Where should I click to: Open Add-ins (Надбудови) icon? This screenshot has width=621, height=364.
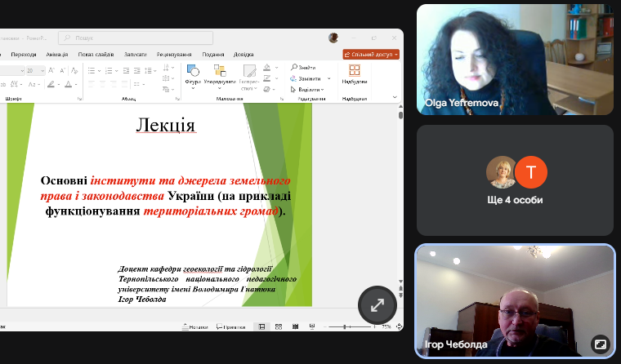point(355,74)
